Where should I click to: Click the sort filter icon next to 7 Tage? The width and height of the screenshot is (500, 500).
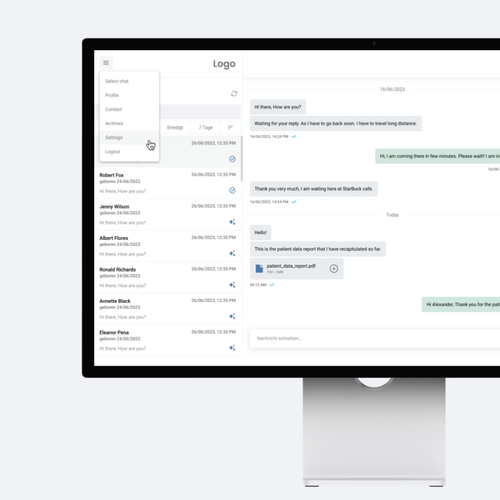tap(230, 127)
